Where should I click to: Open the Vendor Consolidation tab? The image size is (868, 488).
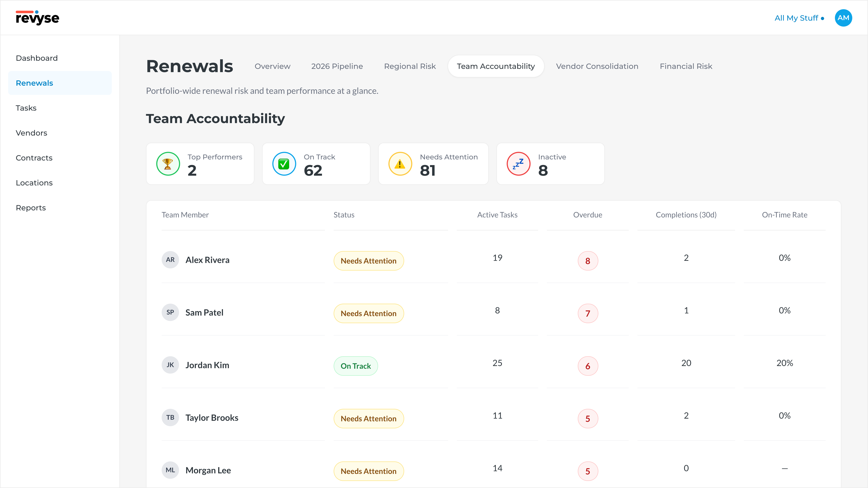pyautogui.click(x=597, y=66)
